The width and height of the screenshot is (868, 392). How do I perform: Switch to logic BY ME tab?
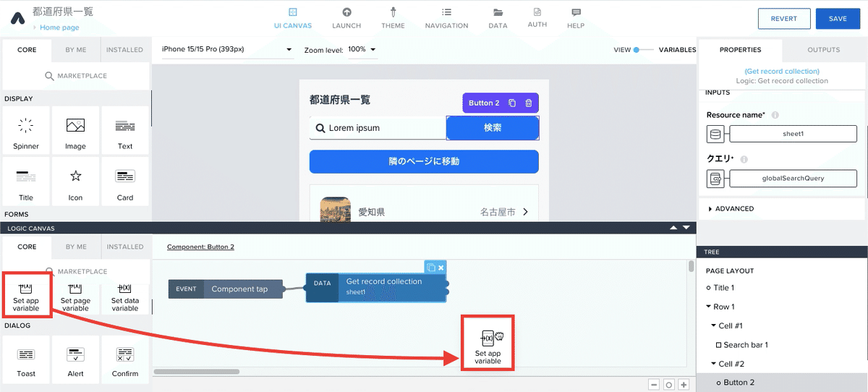coord(76,247)
